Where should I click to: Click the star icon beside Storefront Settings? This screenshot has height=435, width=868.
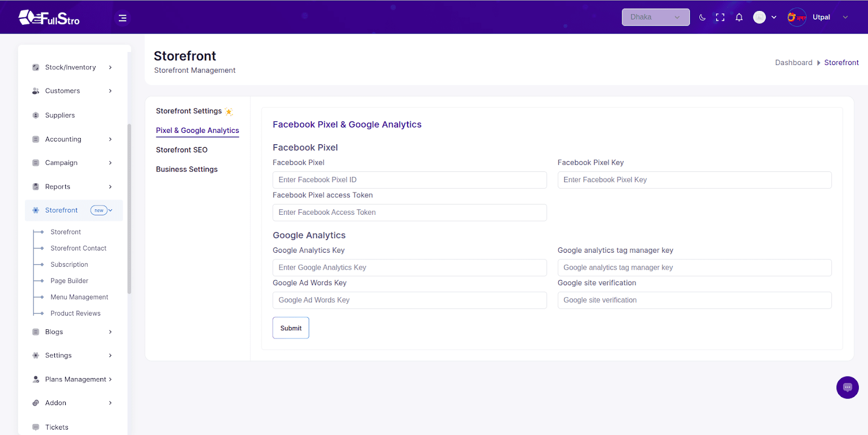click(x=229, y=112)
